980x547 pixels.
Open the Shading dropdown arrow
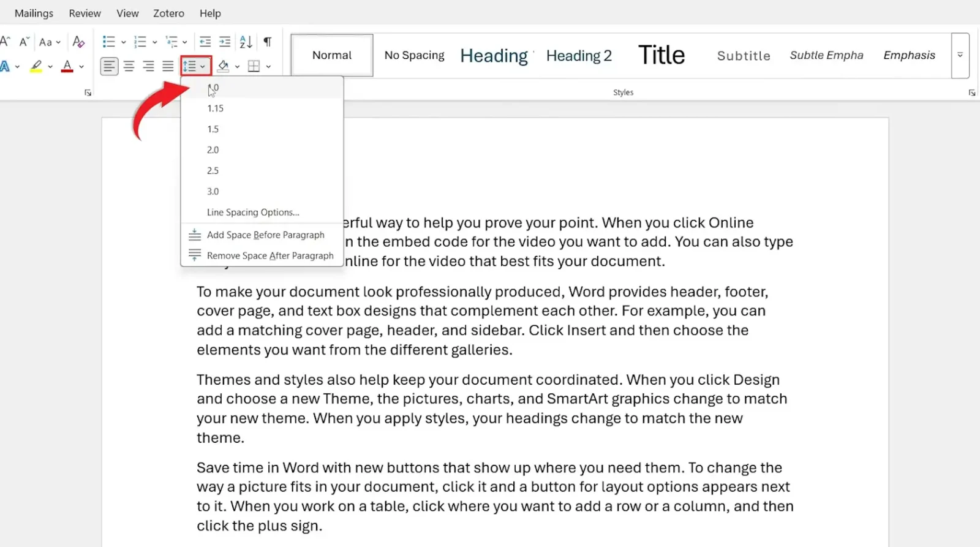pyautogui.click(x=237, y=67)
